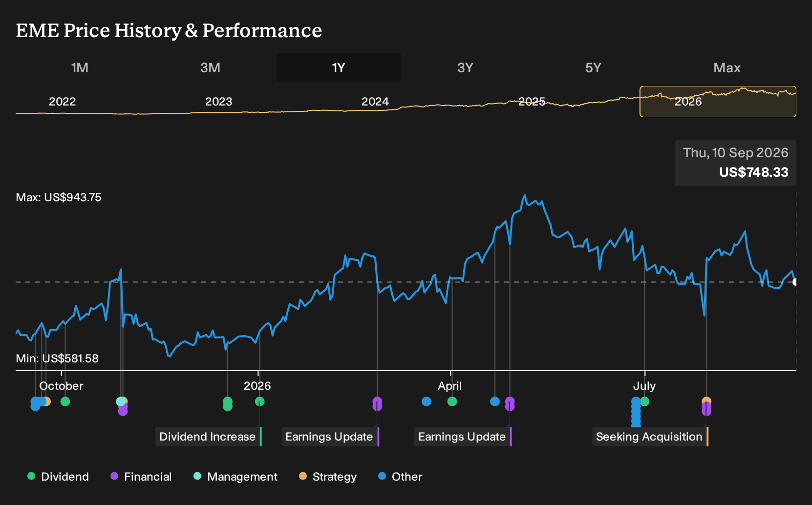Click the blue Other dot left of April
The image size is (812, 505).
coord(427,401)
